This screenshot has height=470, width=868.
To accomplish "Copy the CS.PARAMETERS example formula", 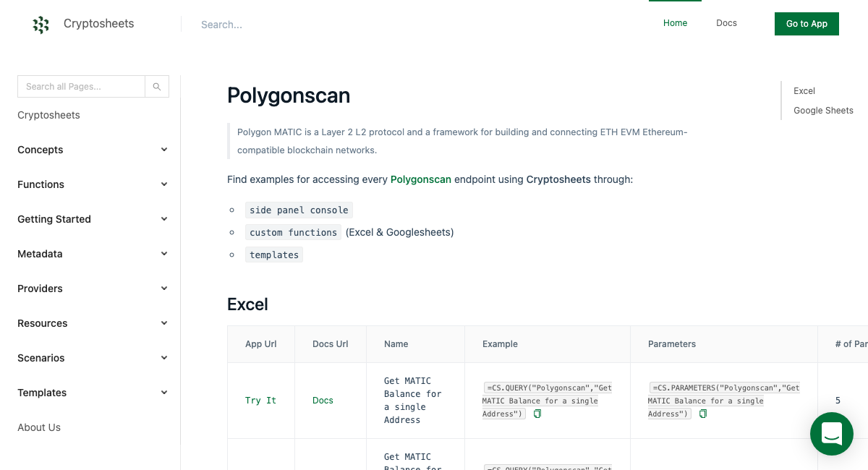I will point(702,414).
